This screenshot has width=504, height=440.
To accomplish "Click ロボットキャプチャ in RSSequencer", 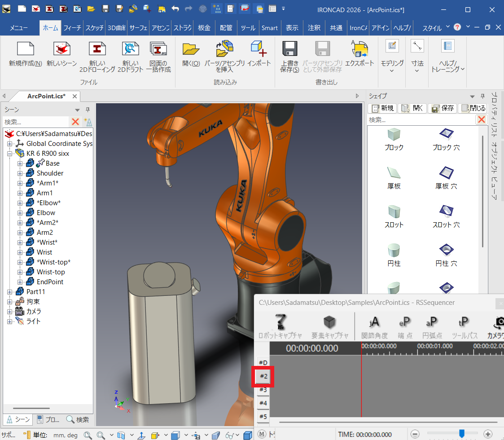I will pyautogui.click(x=280, y=326).
